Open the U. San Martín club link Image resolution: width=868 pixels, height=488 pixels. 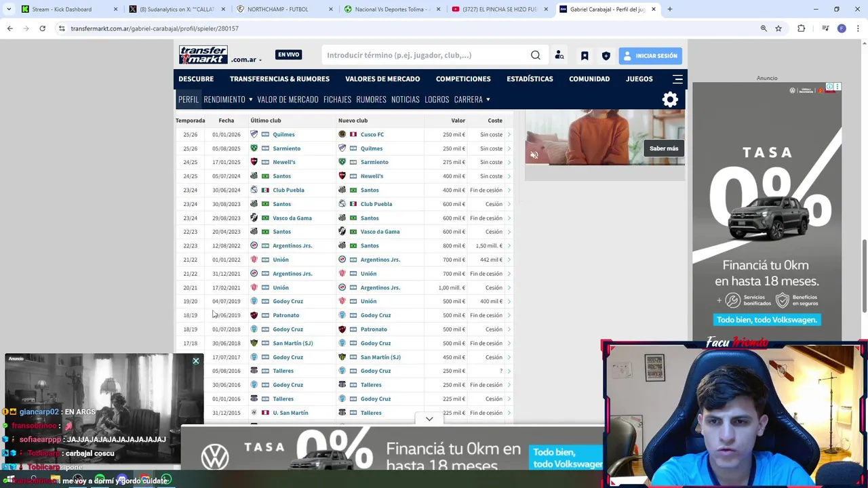(290, 413)
